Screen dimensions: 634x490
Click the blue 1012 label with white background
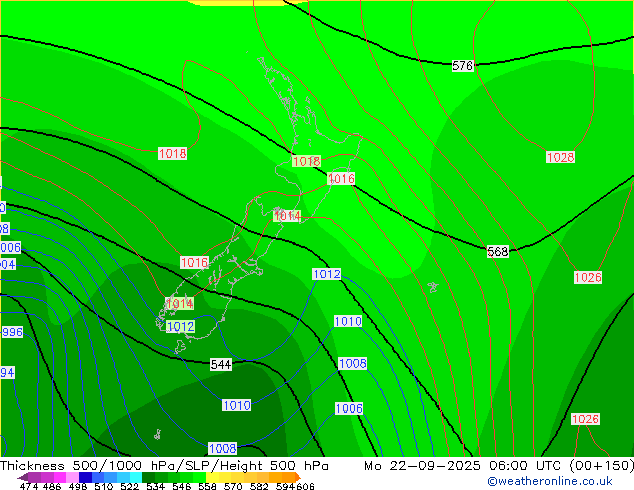coord(327,274)
